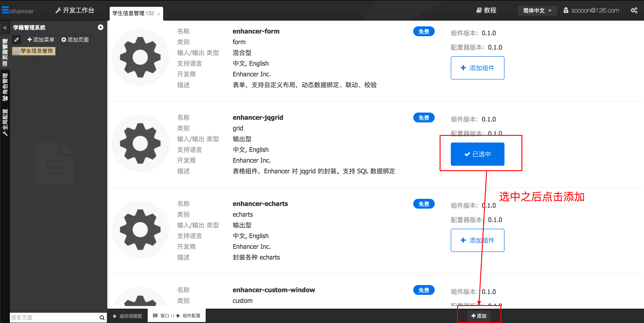Click 返回流程图 back button
The height and width of the screenshot is (323, 644).
pyautogui.click(x=127, y=316)
